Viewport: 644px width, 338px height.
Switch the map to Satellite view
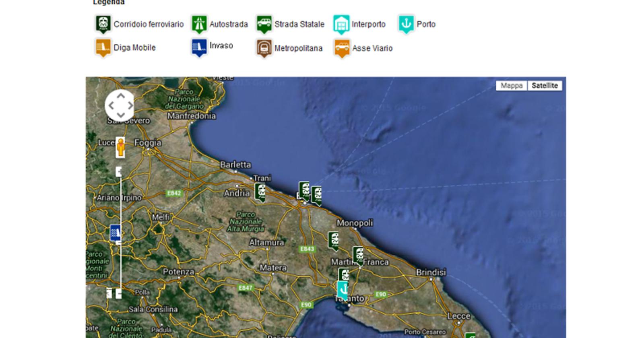pyautogui.click(x=545, y=86)
